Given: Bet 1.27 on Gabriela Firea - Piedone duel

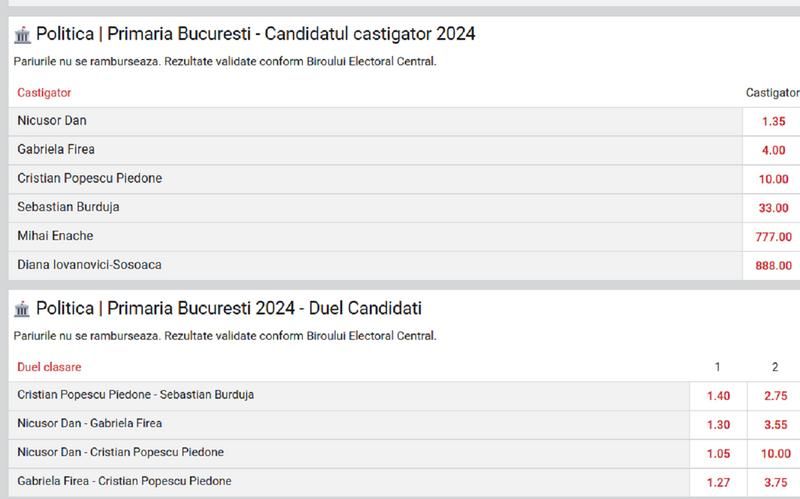Looking at the screenshot, I should pos(718,482).
